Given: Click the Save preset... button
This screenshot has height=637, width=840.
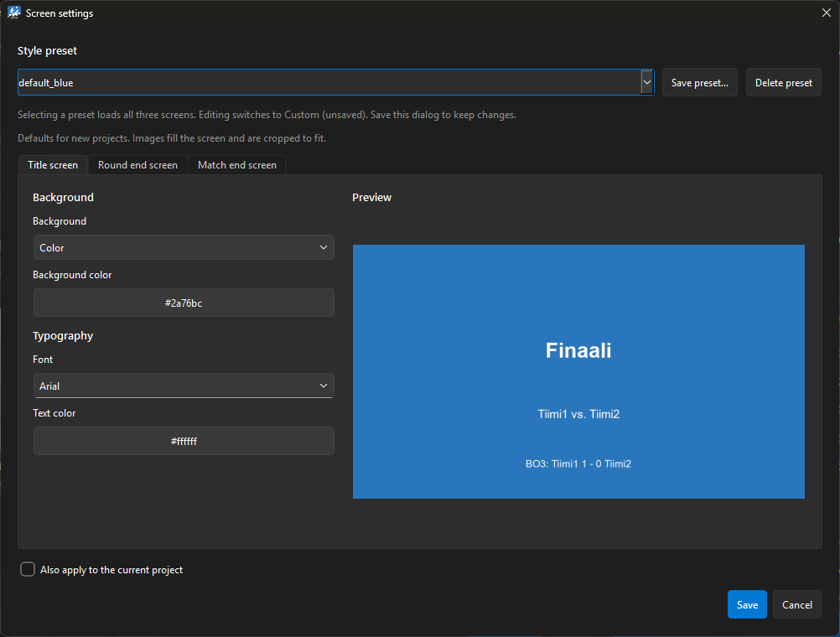Looking at the screenshot, I should pyautogui.click(x=700, y=82).
